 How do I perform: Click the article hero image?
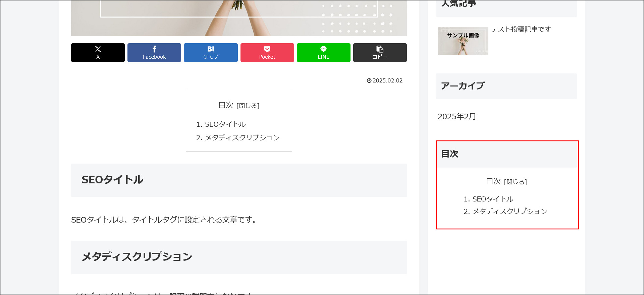239,18
